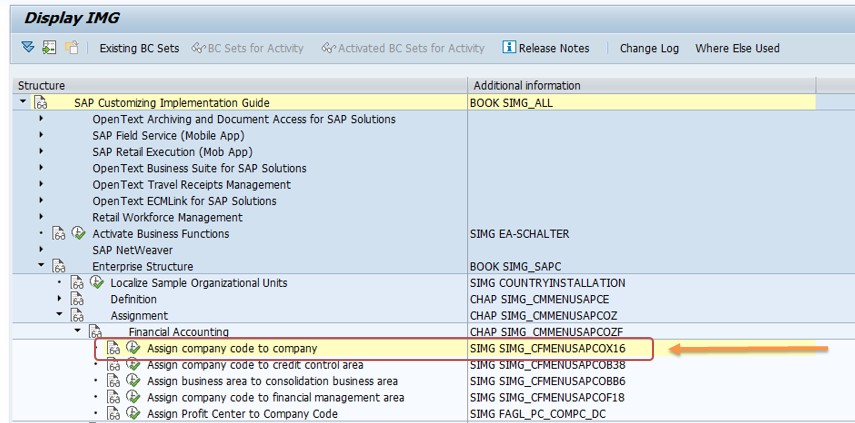Viewport: 855px width, 423px height.
Task: Expand OpenText Business Suite for SAP Solutions
Action: 41,167
